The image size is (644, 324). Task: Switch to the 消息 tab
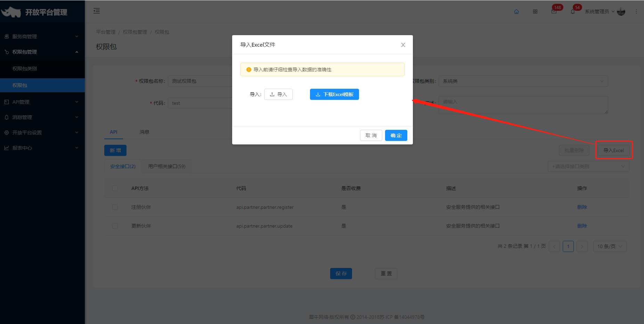(144, 132)
